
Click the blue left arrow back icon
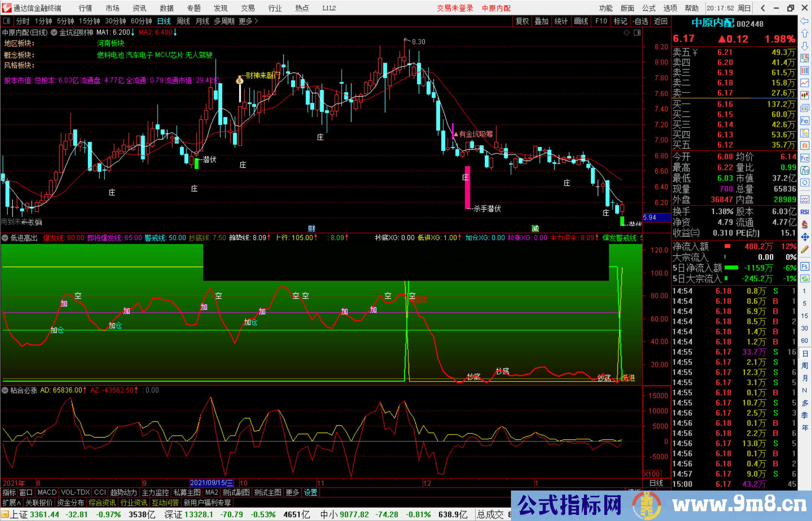pos(804,21)
